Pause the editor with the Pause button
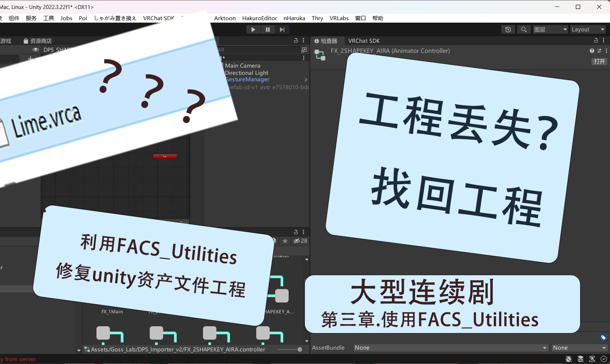Screen dimensions: 610x364 268,29
